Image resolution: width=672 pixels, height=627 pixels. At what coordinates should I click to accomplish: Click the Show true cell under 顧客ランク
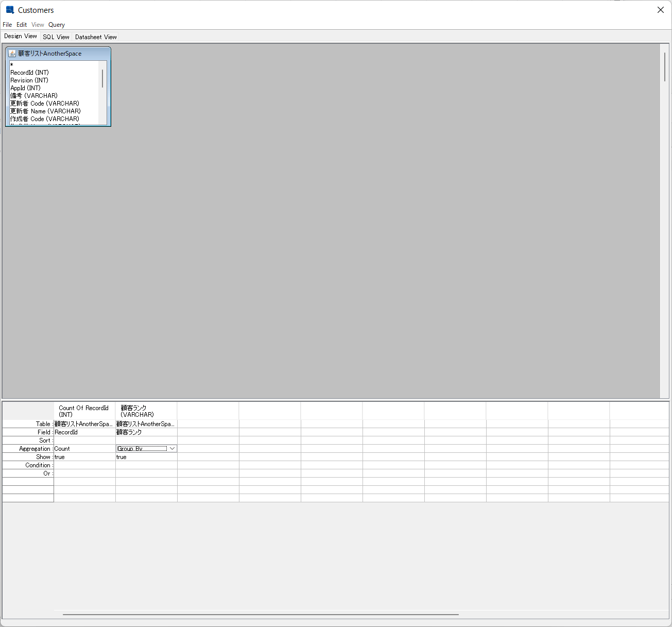click(146, 457)
